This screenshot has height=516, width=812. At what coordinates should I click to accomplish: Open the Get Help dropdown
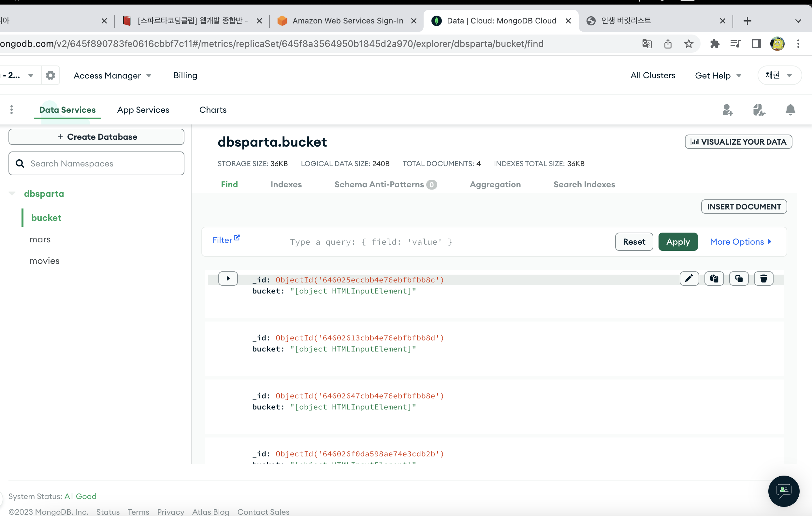[718, 76]
